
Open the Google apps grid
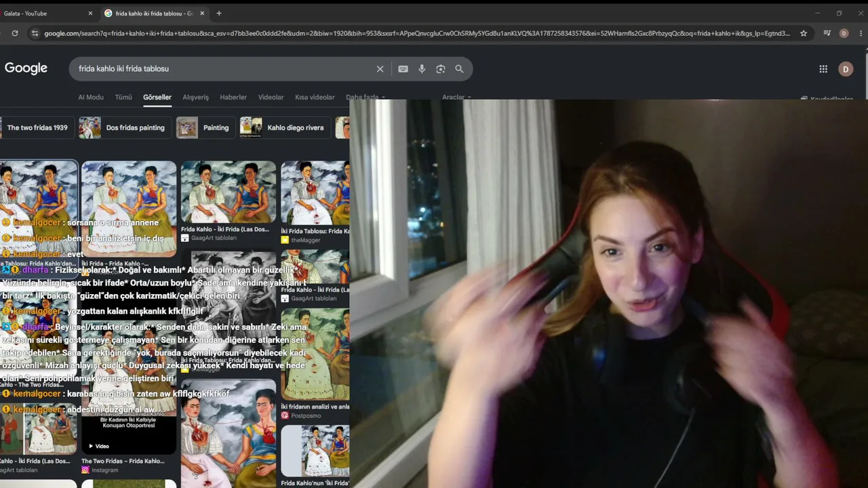[823, 68]
